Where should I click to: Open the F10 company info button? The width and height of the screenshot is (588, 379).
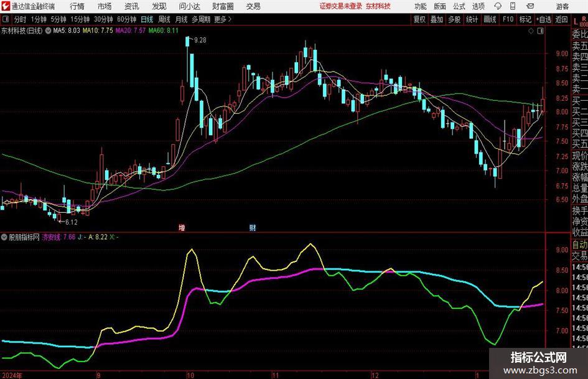pyautogui.click(x=508, y=19)
